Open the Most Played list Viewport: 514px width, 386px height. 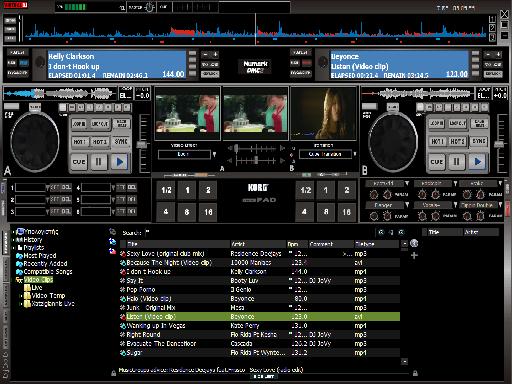pyautogui.click(x=40, y=256)
